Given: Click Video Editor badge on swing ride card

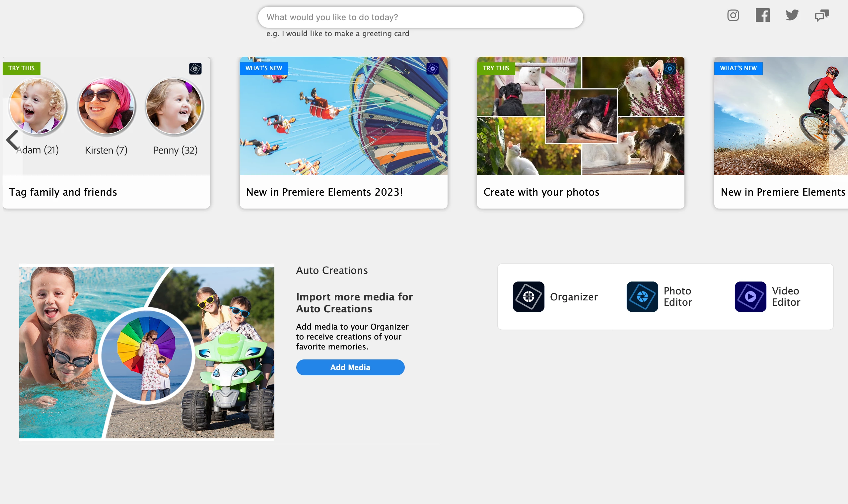Looking at the screenshot, I should pos(433,69).
